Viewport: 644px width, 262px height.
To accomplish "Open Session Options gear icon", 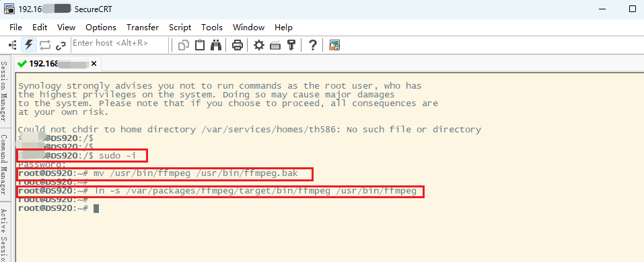I will (x=259, y=45).
